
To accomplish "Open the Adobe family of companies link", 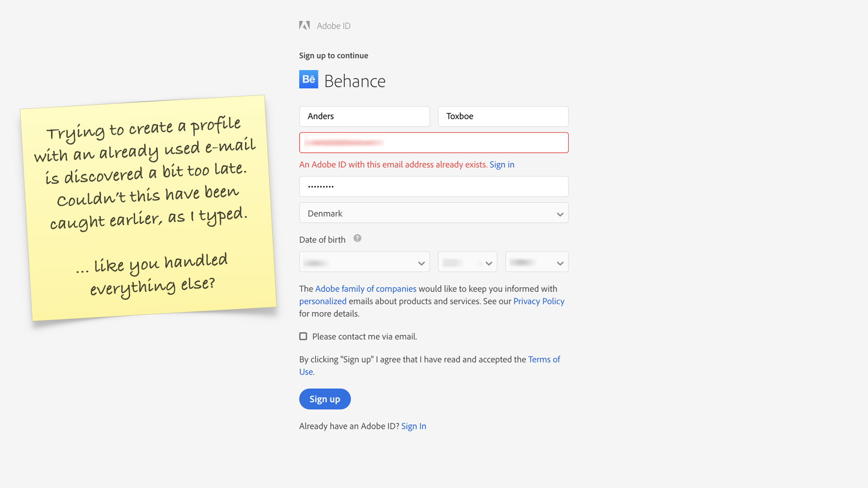I will [365, 289].
